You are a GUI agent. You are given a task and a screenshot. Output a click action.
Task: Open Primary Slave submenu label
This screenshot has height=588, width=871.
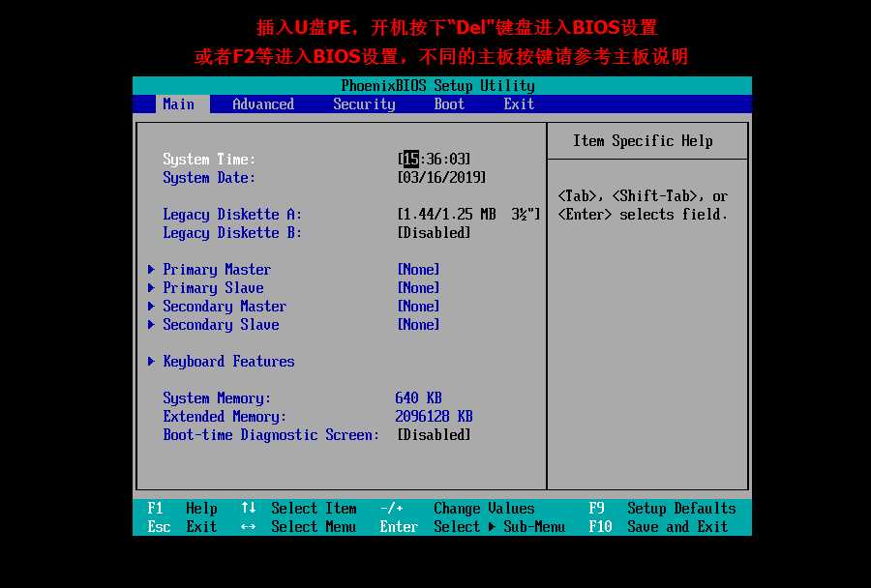tap(213, 288)
